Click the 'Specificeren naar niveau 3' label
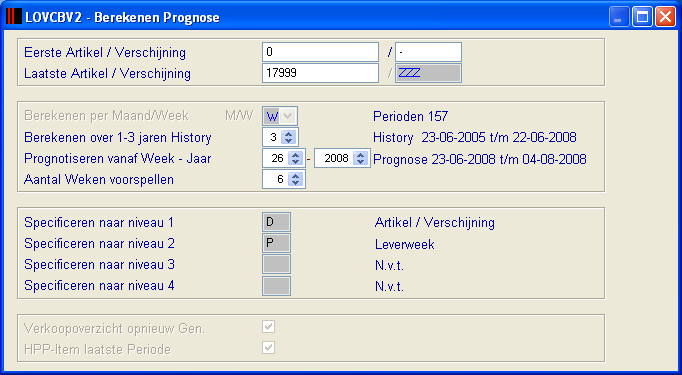Viewport: 682px width, 375px height. pos(99,265)
